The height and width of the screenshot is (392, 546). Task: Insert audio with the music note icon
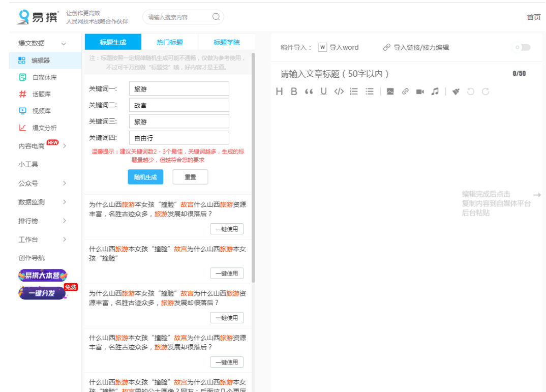(435, 92)
